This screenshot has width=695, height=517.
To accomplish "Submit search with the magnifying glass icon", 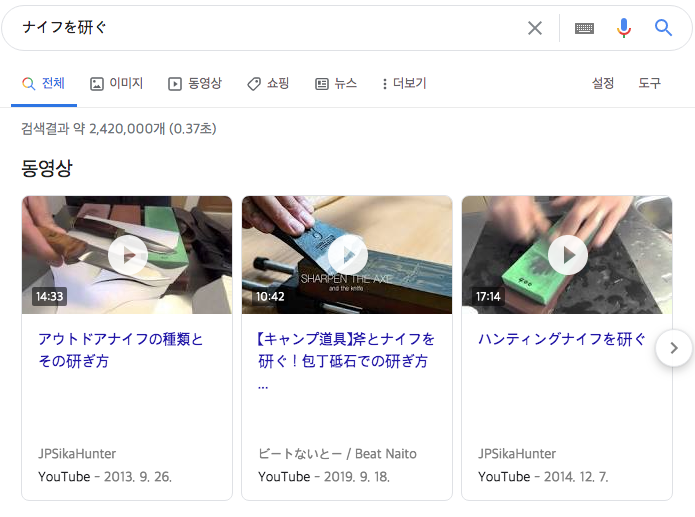I will pos(663,28).
